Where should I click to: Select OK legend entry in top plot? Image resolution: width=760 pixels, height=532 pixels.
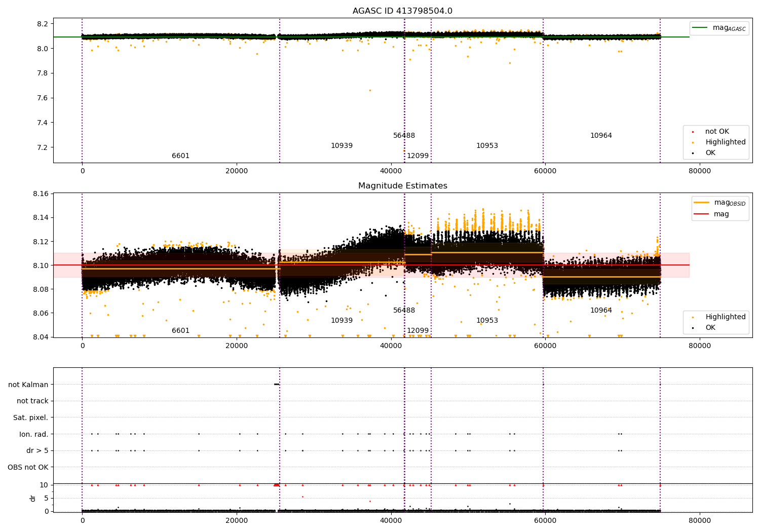click(x=710, y=153)
